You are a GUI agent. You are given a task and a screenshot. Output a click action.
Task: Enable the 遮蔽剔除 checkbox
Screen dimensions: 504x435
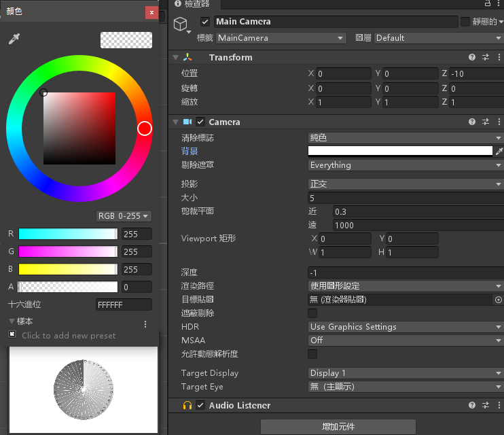[312, 313]
